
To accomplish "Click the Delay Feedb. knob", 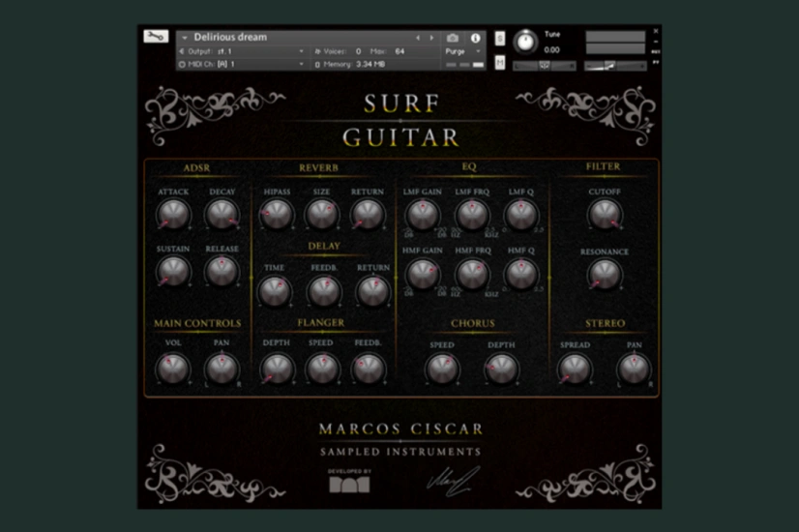I will pyautogui.click(x=324, y=291).
